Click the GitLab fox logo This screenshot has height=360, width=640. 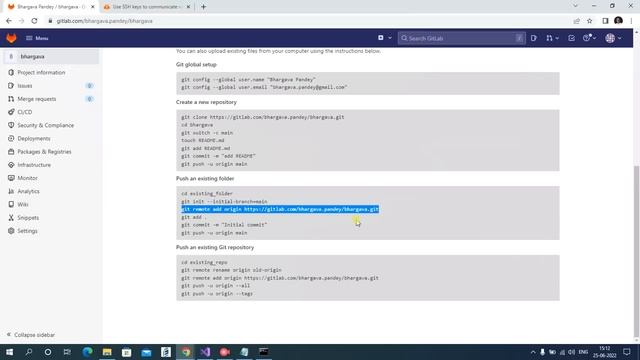pyautogui.click(x=11, y=38)
